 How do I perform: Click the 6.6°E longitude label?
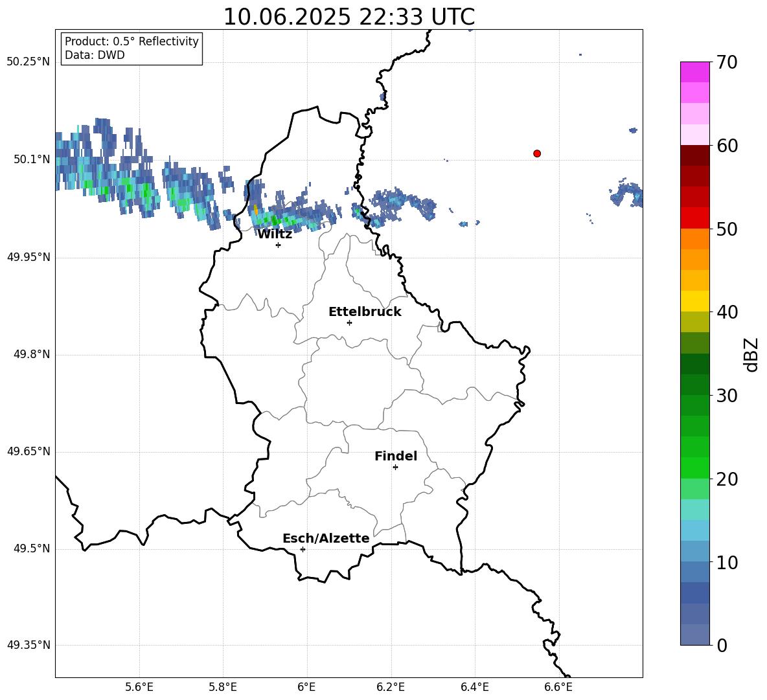(558, 688)
